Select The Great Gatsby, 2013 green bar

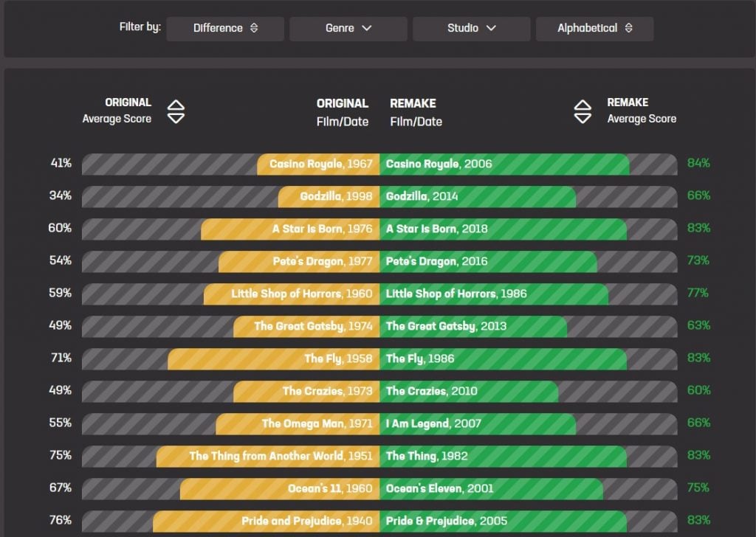click(472, 326)
